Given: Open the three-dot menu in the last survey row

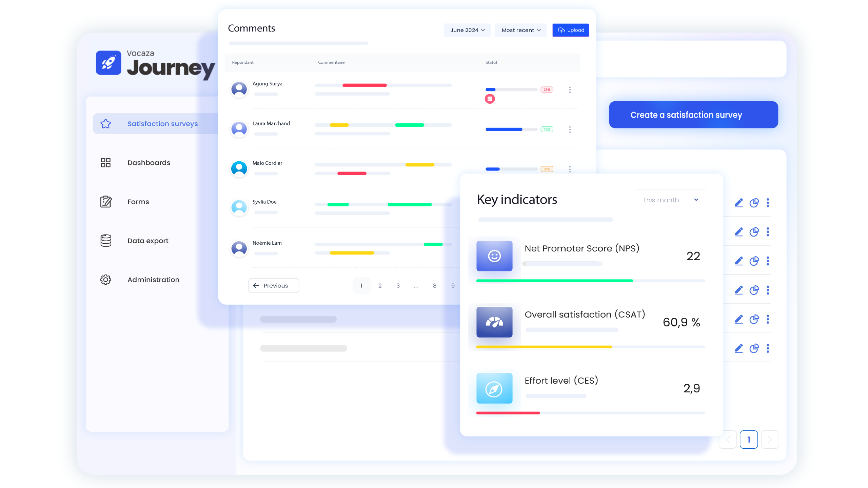Looking at the screenshot, I should point(768,348).
